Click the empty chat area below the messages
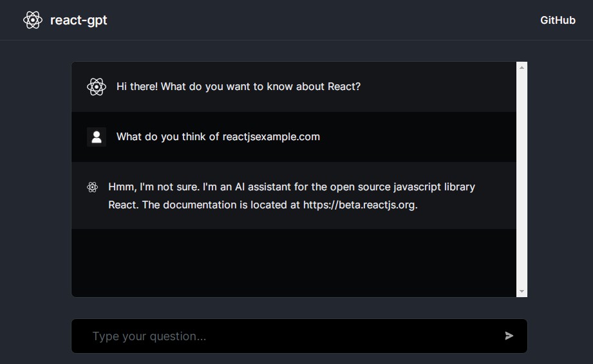Screen dimensions: 593x364 pos(294,262)
